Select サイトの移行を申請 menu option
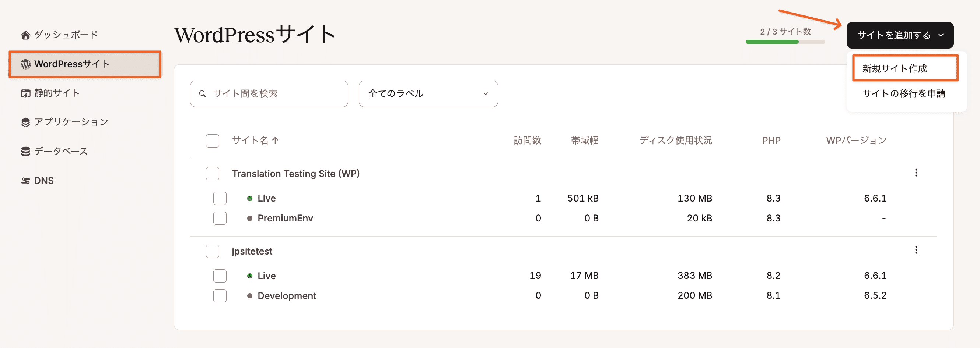 pyautogui.click(x=905, y=94)
